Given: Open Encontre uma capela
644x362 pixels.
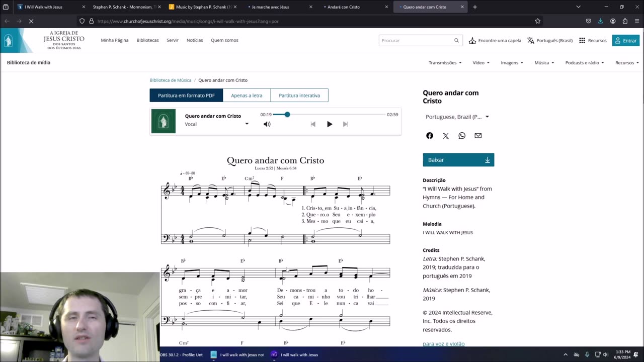Looking at the screenshot, I should coord(495,41).
